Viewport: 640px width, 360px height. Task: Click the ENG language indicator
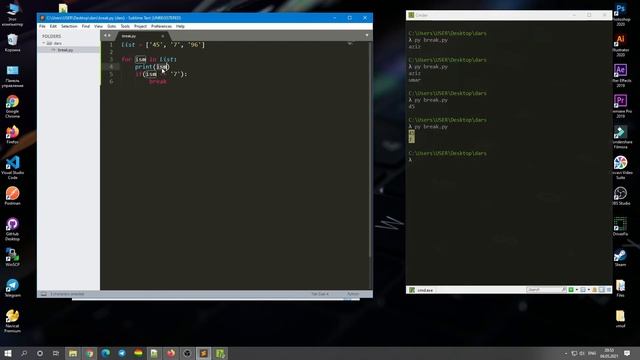click(x=592, y=353)
